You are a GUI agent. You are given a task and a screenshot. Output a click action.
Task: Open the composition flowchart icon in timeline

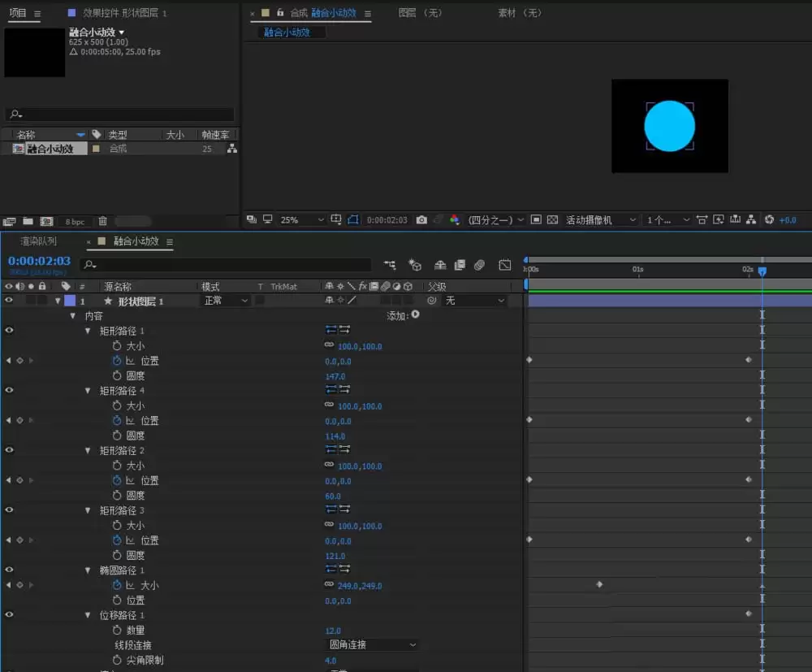(x=390, y=265)
